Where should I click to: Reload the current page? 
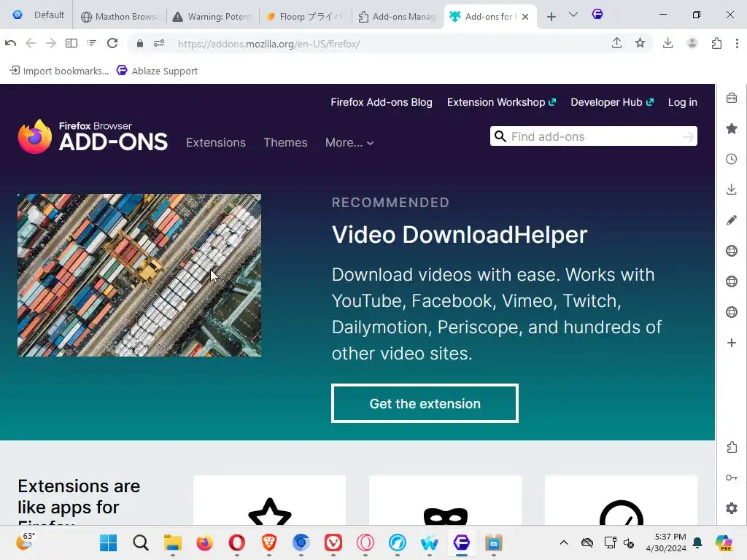[x=112, y=43]
